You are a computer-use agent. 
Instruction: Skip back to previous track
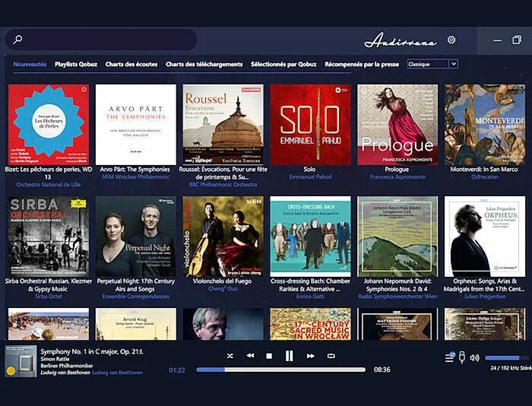(250, 356)
